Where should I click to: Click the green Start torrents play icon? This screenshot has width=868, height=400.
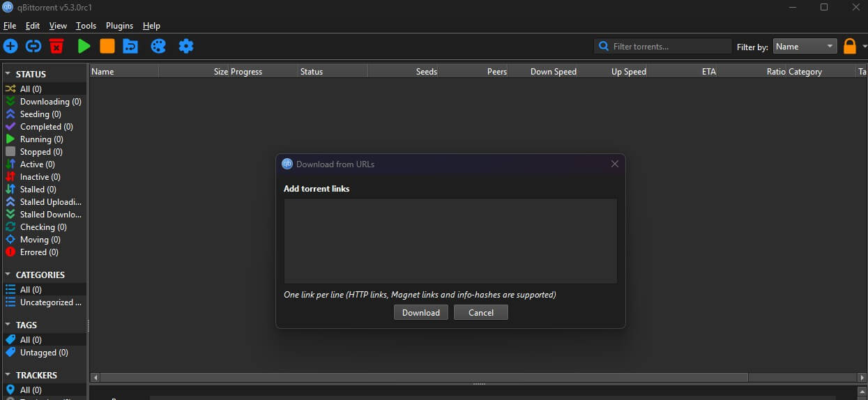(84, 46)
